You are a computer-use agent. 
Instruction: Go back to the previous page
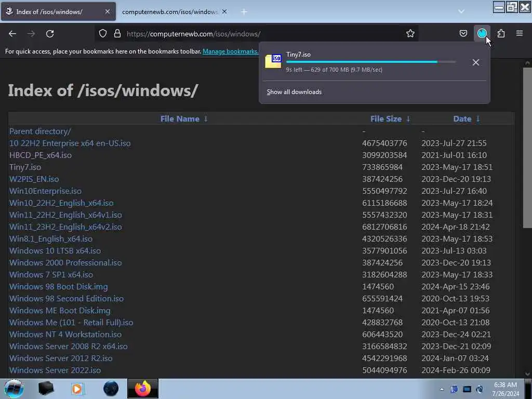[12, 34]
